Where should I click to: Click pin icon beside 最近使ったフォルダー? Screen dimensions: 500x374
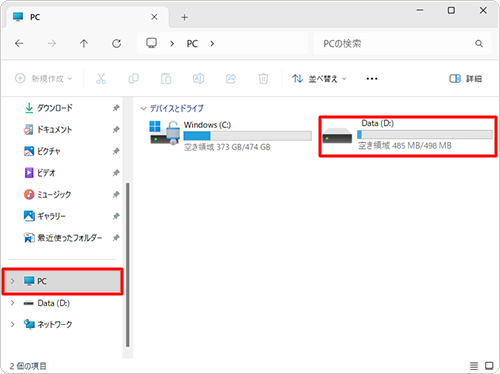click(116, 238)
